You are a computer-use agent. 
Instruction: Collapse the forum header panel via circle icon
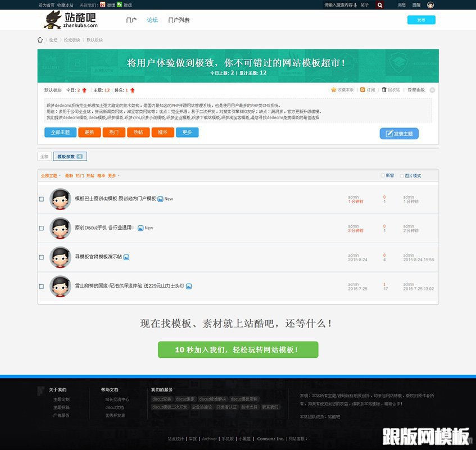click(432, 89)
